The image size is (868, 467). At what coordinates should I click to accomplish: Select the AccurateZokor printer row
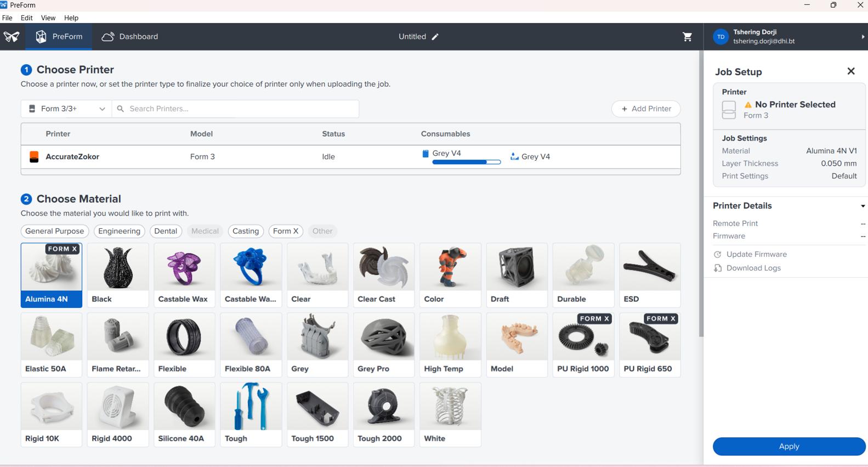351,157
